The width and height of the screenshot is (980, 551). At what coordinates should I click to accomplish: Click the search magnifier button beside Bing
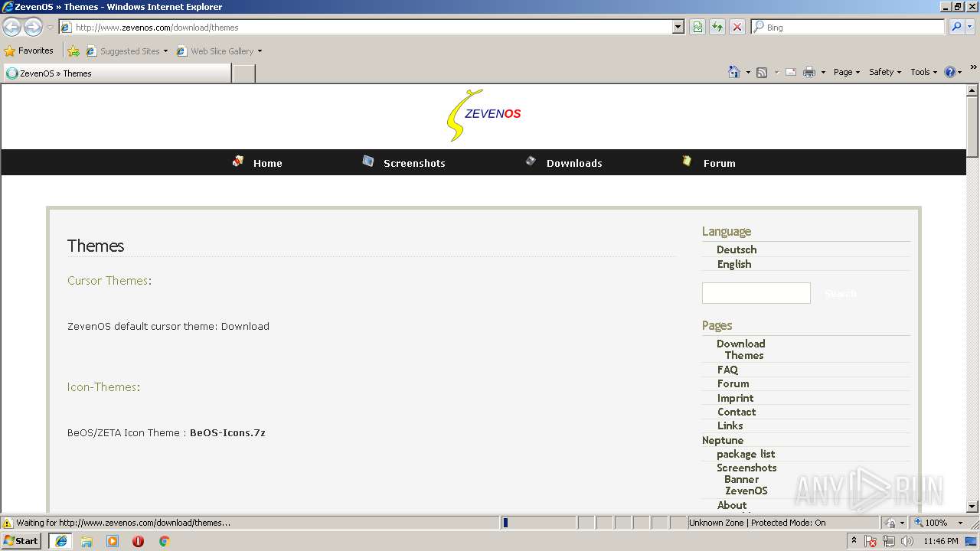point(955,27)
